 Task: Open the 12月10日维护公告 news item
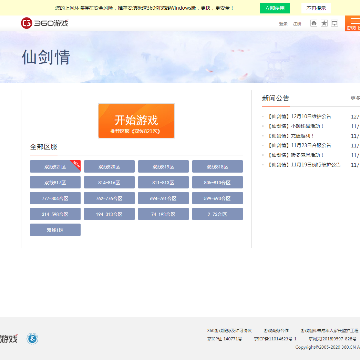click(299, 117)
